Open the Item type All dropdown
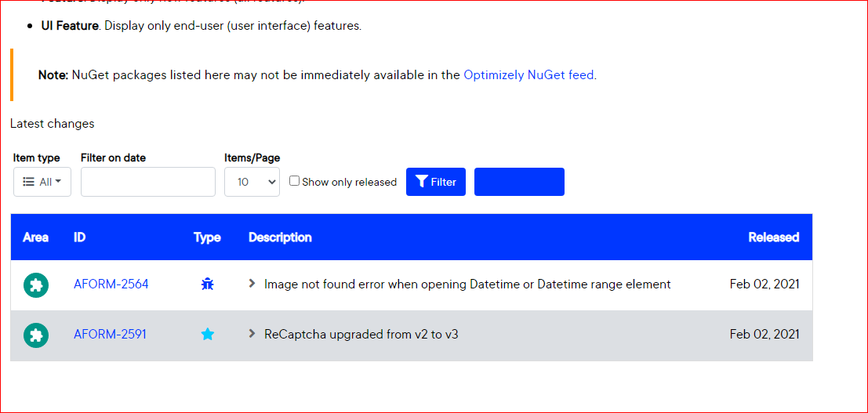The image size is (868, 413). coord(42,182)
